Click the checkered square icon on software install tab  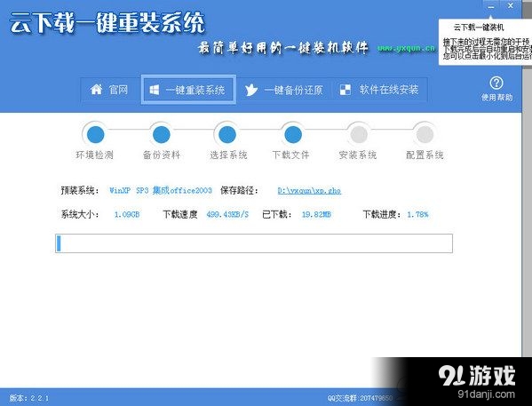click(x=345, y=90)
